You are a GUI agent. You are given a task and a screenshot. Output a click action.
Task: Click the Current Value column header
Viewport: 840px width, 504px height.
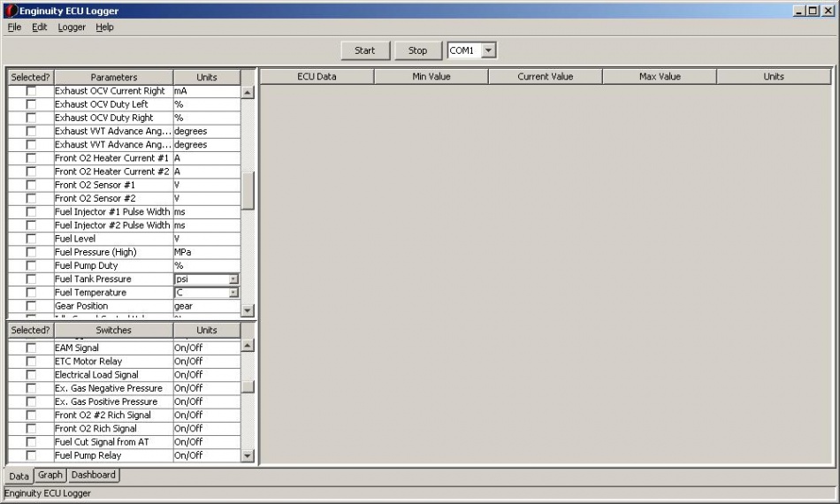tap(546, 77)
